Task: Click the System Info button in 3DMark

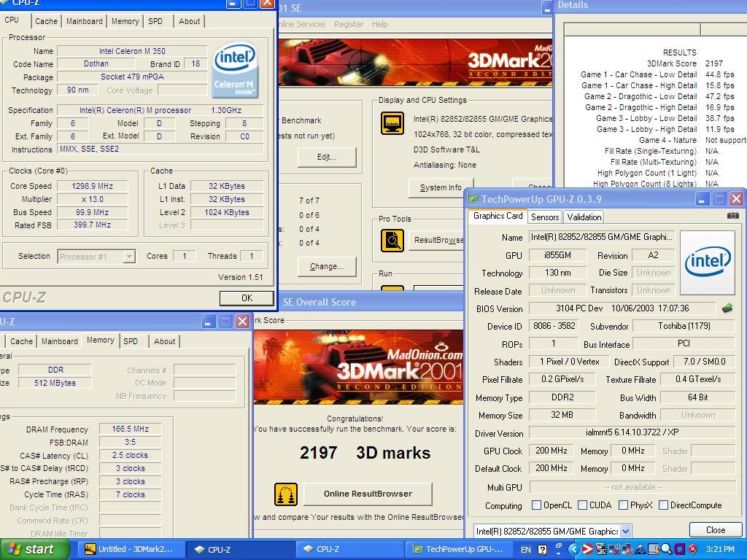Action: click(441, 187)
